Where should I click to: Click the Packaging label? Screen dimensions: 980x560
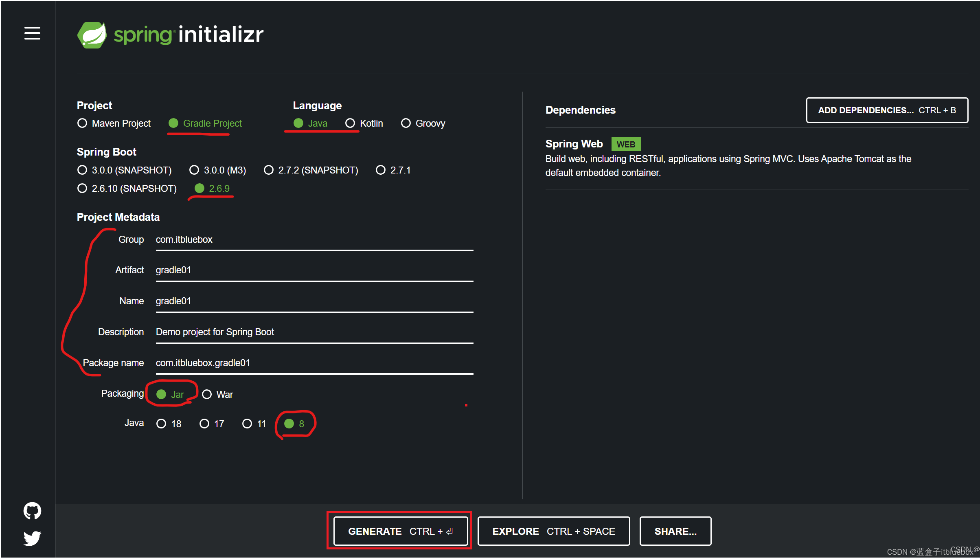[122, 393]
